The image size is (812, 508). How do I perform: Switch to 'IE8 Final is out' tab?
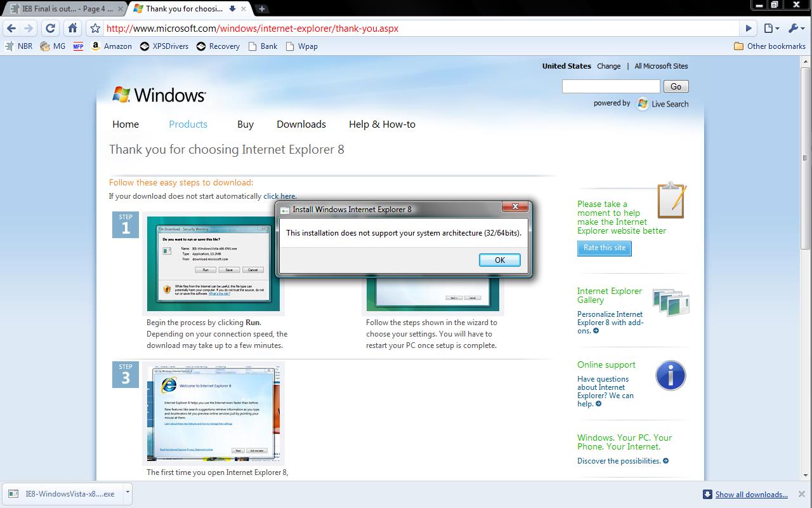tap(67, 9)
